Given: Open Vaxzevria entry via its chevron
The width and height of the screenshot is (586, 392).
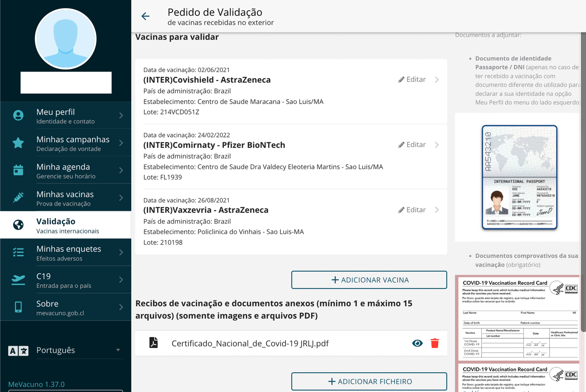Looking at the screenshot, I should 437,210.
